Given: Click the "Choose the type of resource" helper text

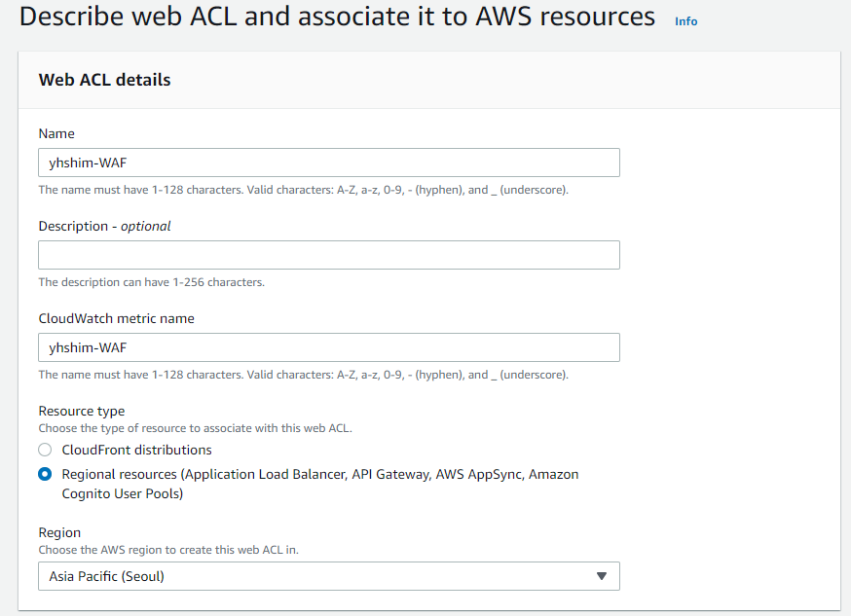Looking at the screenshot, I should [195, 428].
